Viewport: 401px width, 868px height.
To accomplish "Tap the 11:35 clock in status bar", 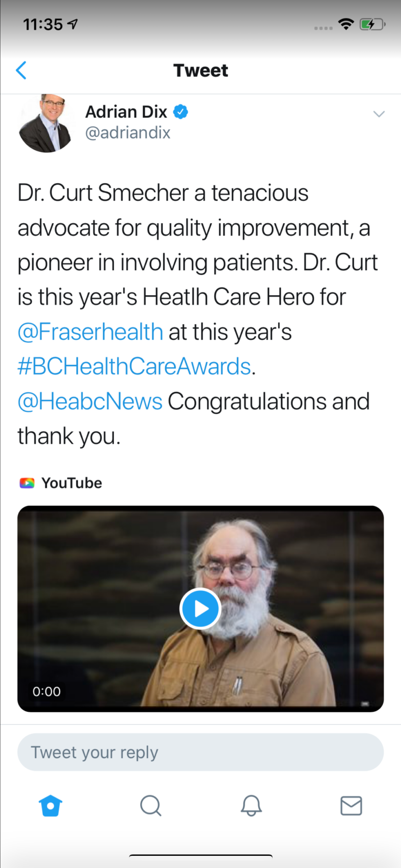I will click(x=43, y=25).
